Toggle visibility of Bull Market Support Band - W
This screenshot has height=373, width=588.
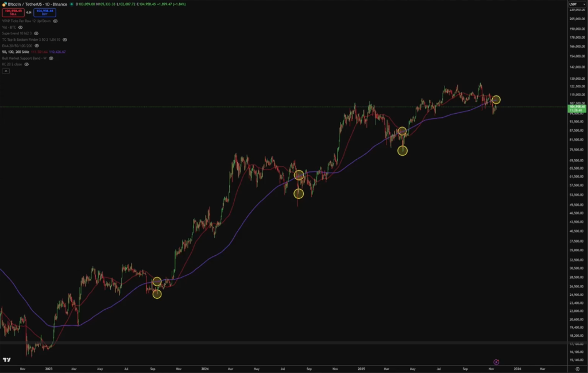pyautogui.click(x=51, y=58)
